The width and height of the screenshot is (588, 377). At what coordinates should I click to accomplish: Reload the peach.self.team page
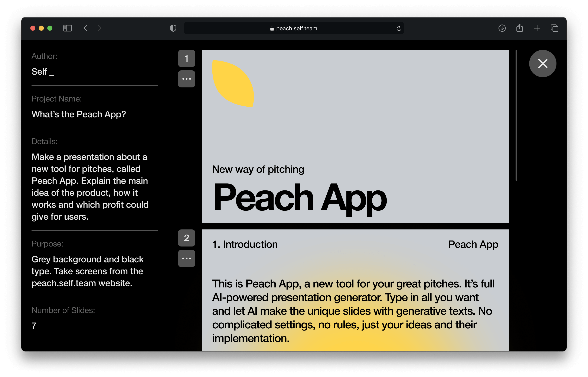pos(399,28)
